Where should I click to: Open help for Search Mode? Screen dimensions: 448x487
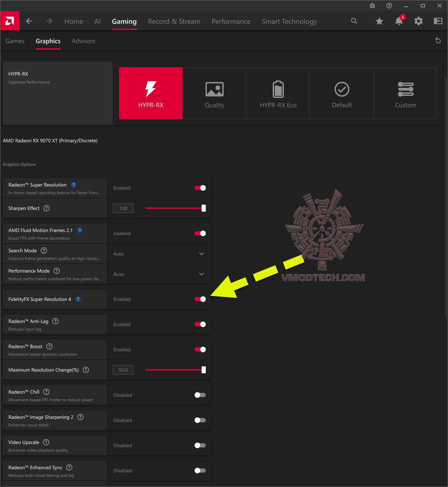coord(44,250)
